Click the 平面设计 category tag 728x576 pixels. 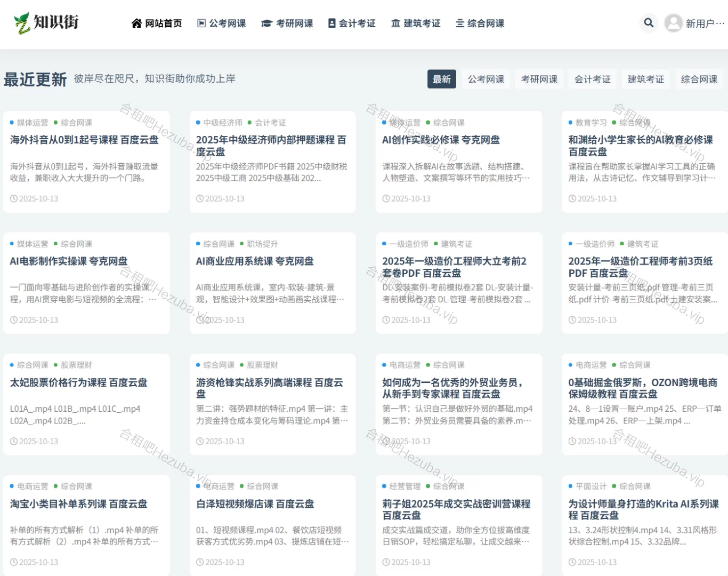click(x=591, y=486)
